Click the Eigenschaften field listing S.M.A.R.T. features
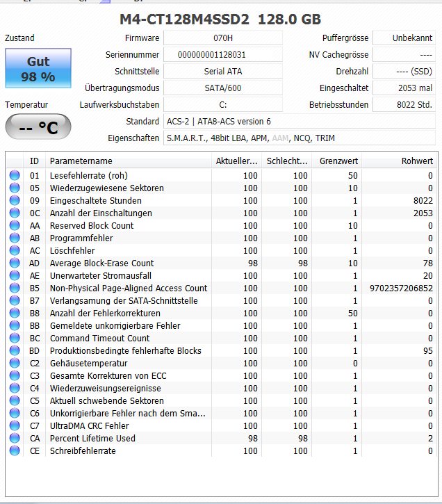442x504 pixels. pyautogui.click(x=300, y=138)
